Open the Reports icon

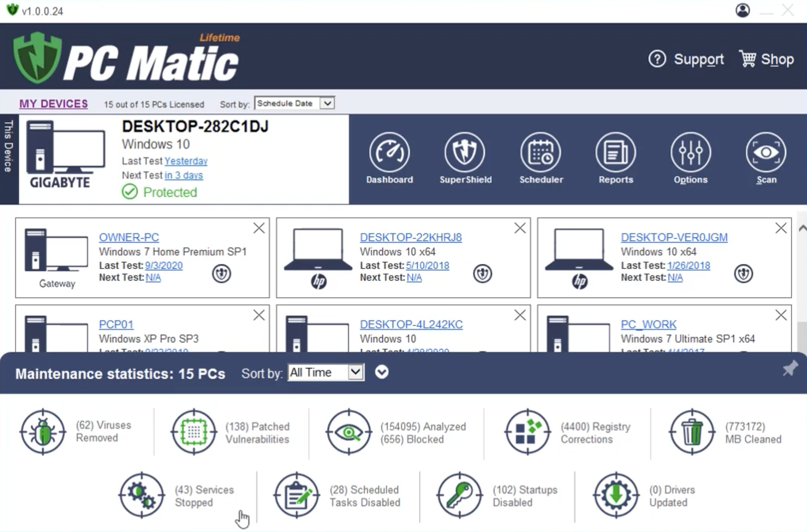(x=616, y=152)
